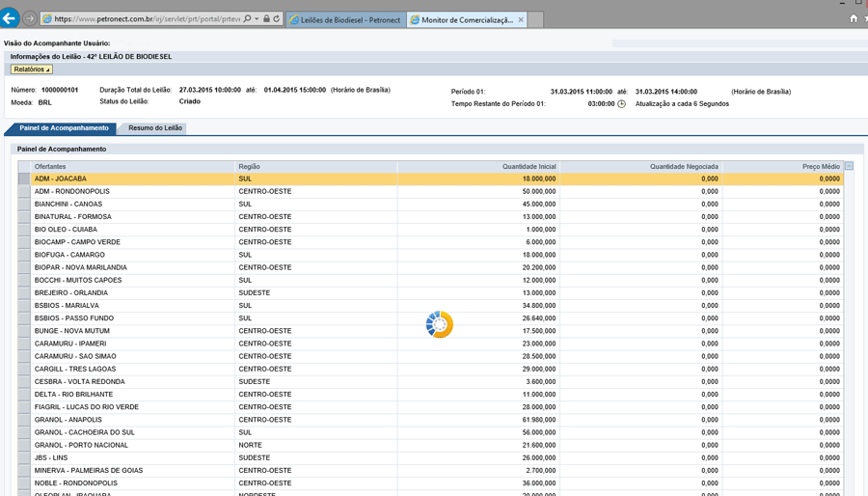Click the padlock security icon
Image resolution: width=868 pixels, height=496 pixels.
click(267, 19)
